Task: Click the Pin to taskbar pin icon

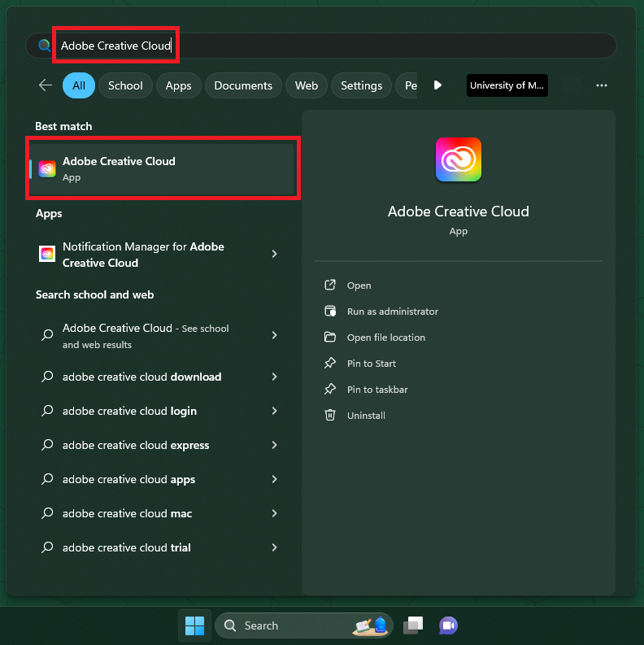Action: tap(330, 389)
